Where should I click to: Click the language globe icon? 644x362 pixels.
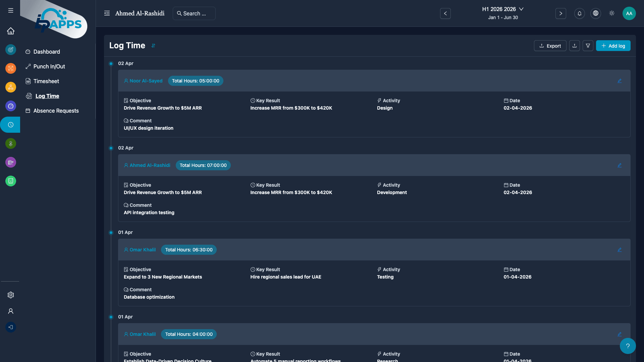pyautogui.click(x=596, y=13)
